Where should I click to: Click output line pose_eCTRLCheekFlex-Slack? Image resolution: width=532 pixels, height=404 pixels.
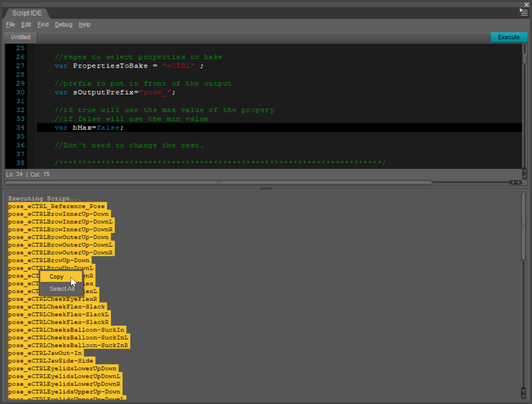tap(57, 307)
